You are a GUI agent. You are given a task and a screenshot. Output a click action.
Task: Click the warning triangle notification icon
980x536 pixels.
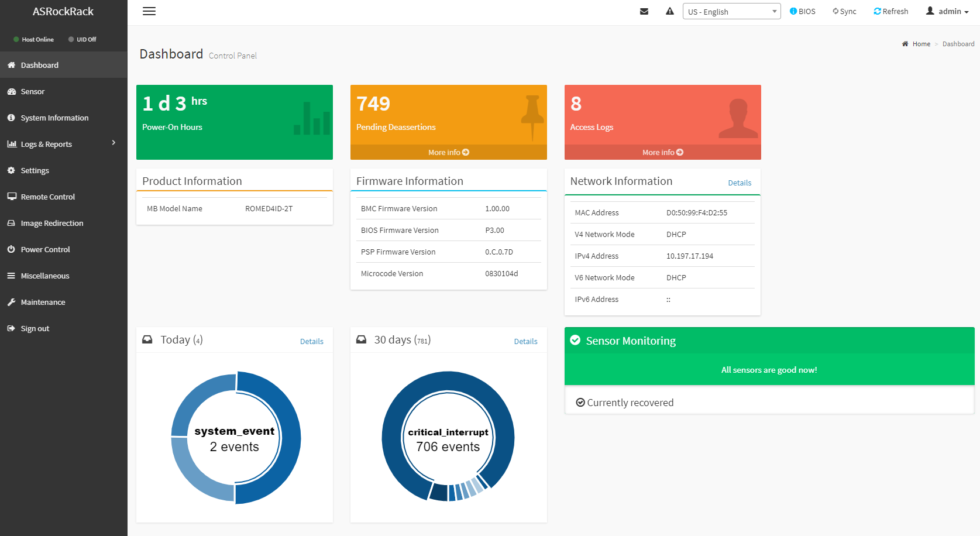coord(670,11)
